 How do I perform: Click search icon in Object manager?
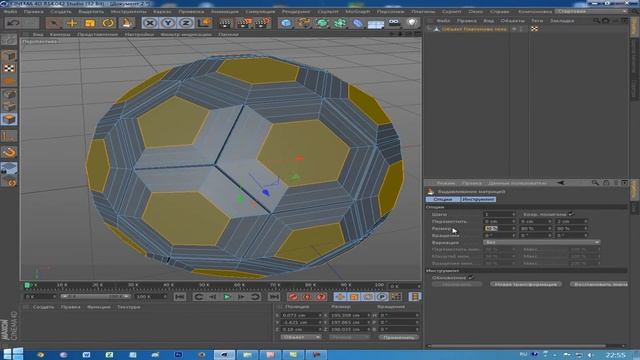click(x=596, y=20)
